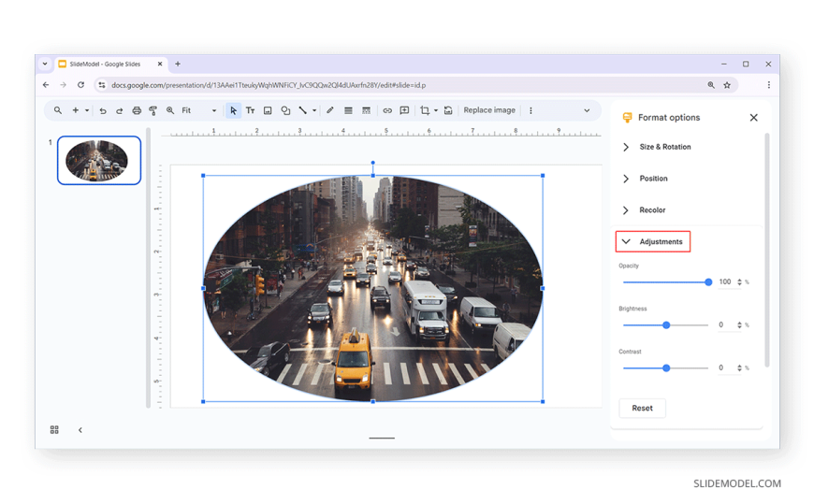
Task: Click the undo arrow icon
Action: [x=103, y=110]
